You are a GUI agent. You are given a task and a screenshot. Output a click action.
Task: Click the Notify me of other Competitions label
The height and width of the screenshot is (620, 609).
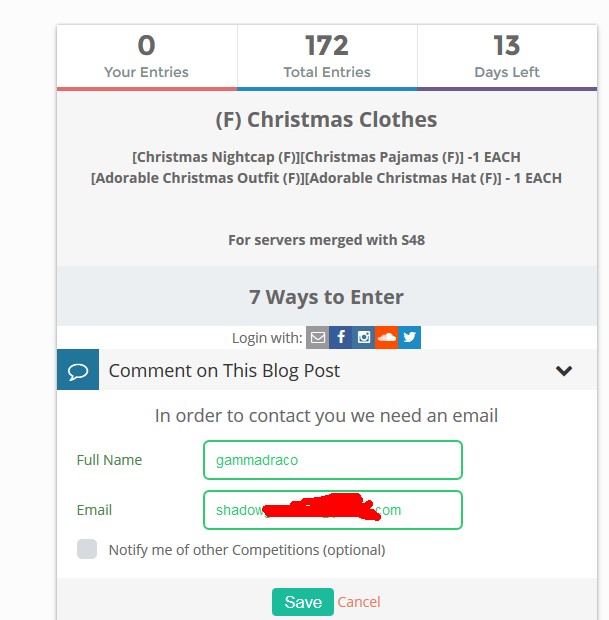coord(246,550)
